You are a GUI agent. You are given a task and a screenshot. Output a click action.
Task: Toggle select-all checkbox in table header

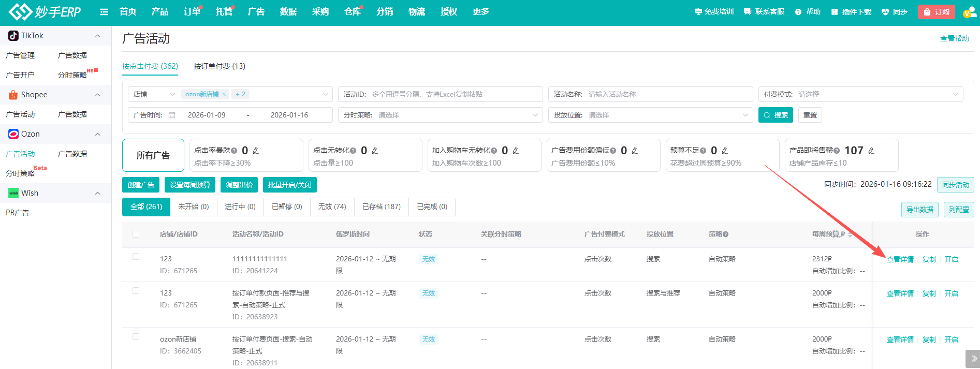[136, 234]
